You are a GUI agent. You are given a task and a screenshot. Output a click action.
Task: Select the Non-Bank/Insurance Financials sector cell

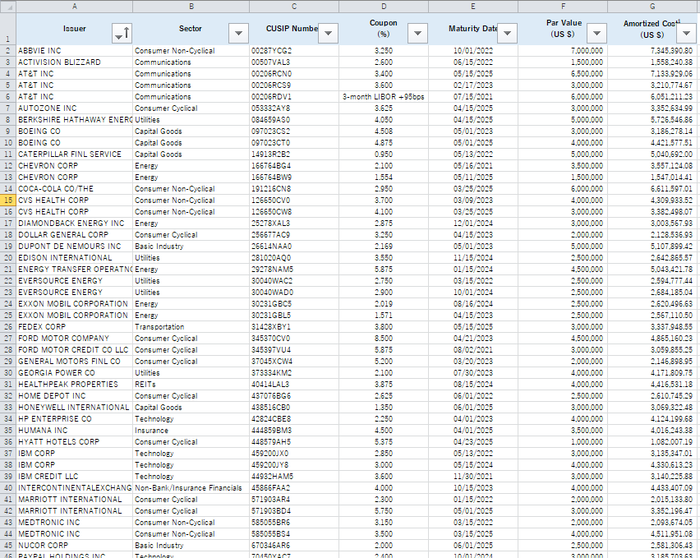(191, 488)
